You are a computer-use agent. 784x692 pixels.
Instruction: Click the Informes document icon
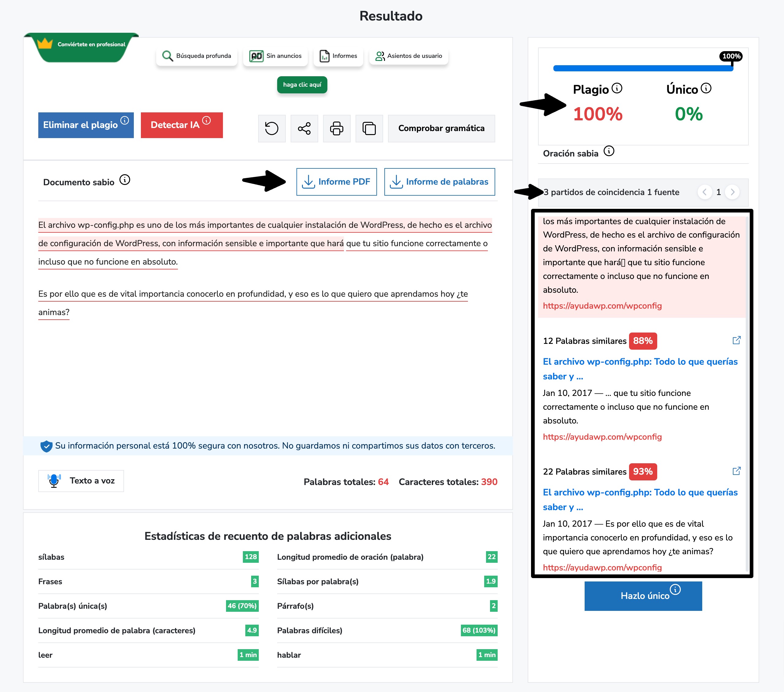tap(325, 56)
